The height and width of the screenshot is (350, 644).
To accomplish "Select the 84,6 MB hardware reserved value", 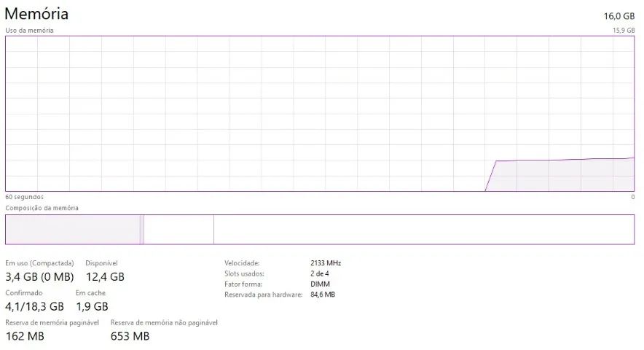I will (x=322, y=295).
